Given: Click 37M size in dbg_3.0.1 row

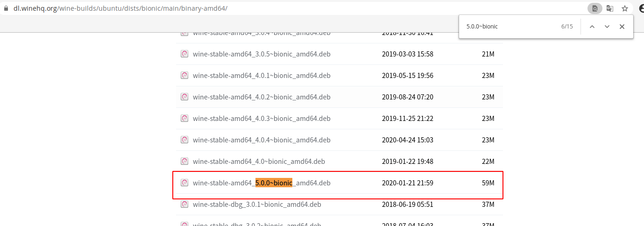Looking at the screenshot, I should click(x=488, y=205).
